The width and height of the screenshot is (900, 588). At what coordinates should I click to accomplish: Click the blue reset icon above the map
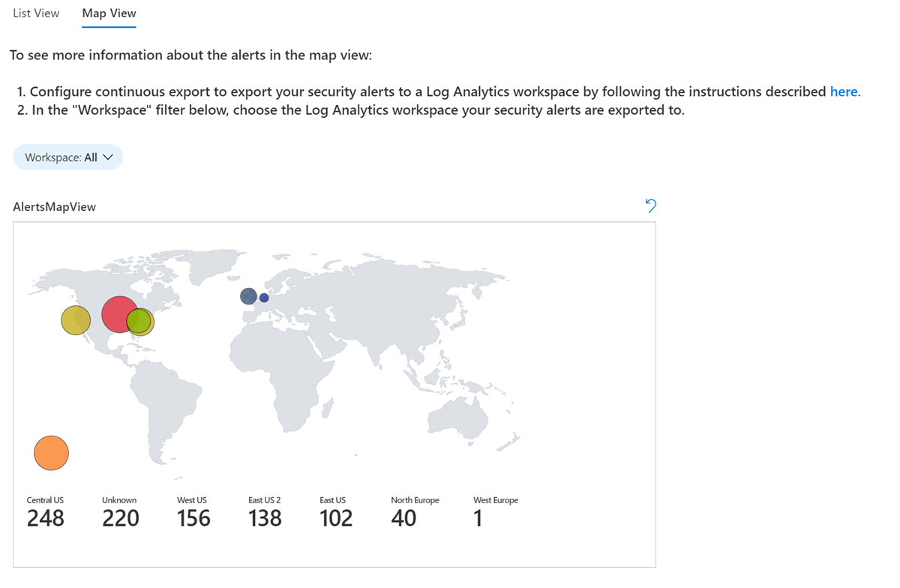tap(649, 205)
